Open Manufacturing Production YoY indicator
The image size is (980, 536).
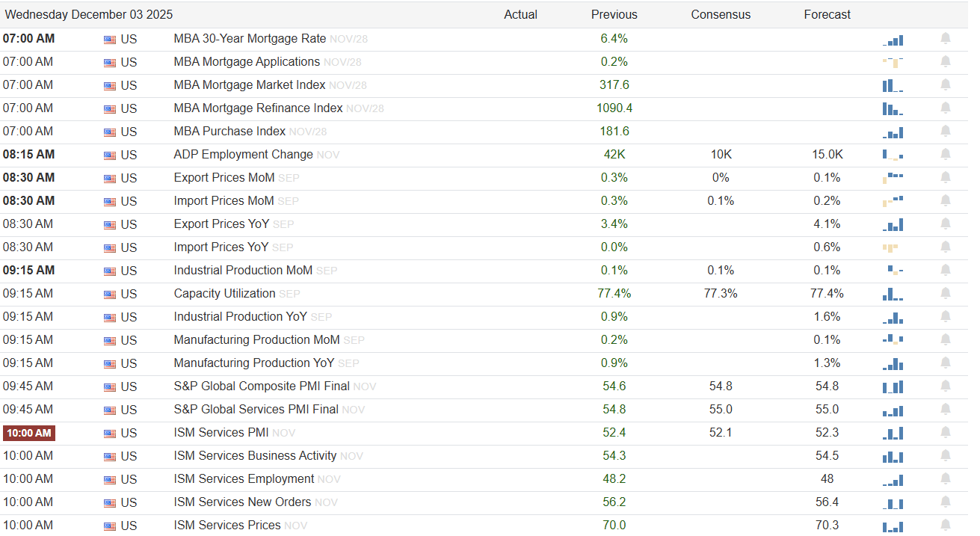coord(253,363)
